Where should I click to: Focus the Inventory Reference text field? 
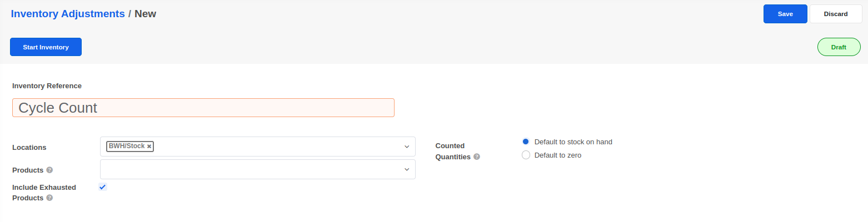[203, 108]
